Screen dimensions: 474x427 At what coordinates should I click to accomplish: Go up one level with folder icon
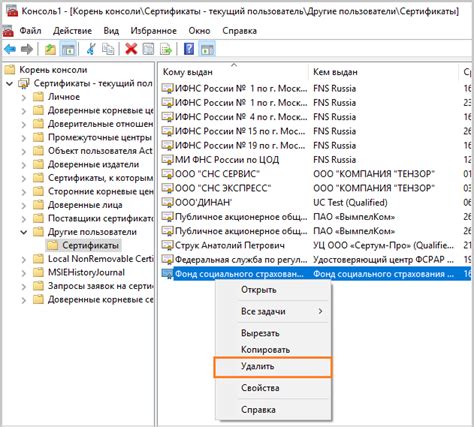click(x=50, y=49)
